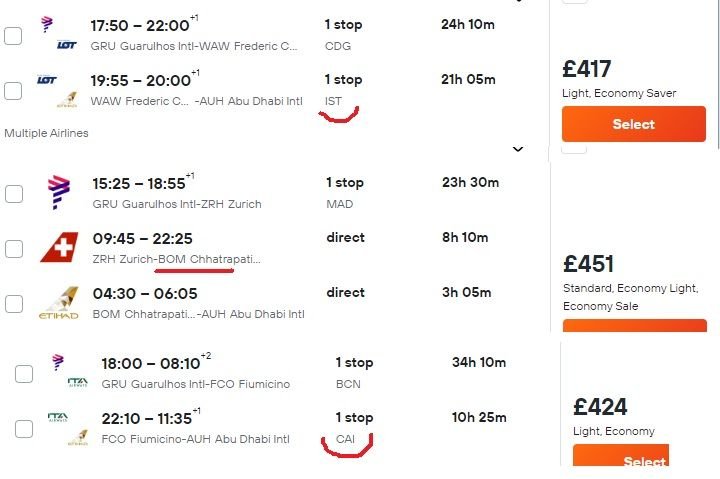Click the small Etihad logo on WAW-AUH flight
720x479 pixels.
pos(68,99)
